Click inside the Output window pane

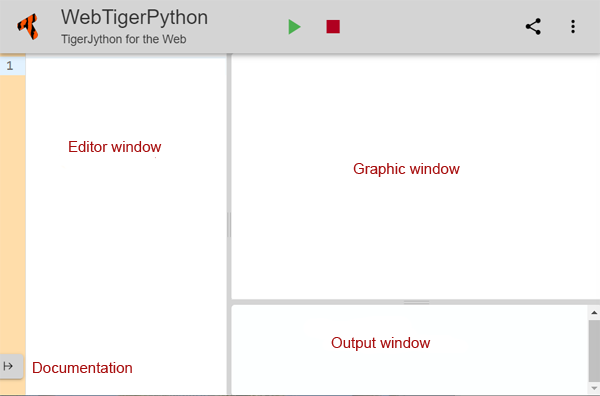coord(409,350)
